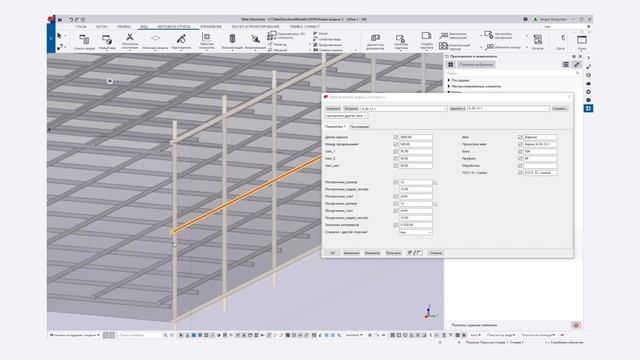
Task: Click the zoom magnifier ribbon icon
Action: pos(255,39)
